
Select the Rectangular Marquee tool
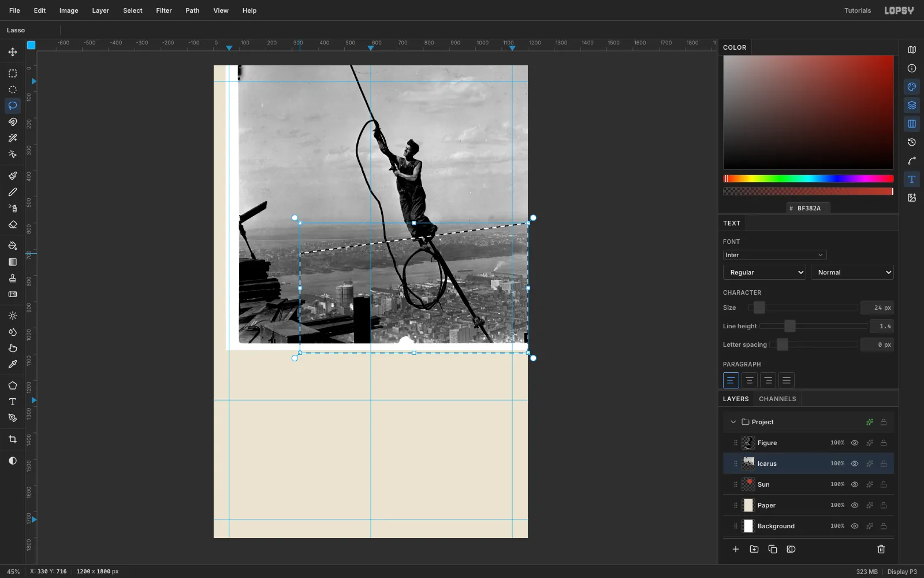click(x=13, y=73)
